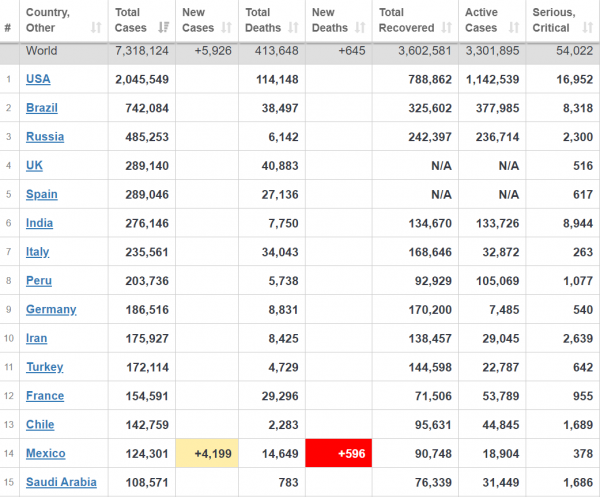Screen dimensions: 600x497
Task: Select World serious critical 54,022
Action: point(574,51)
